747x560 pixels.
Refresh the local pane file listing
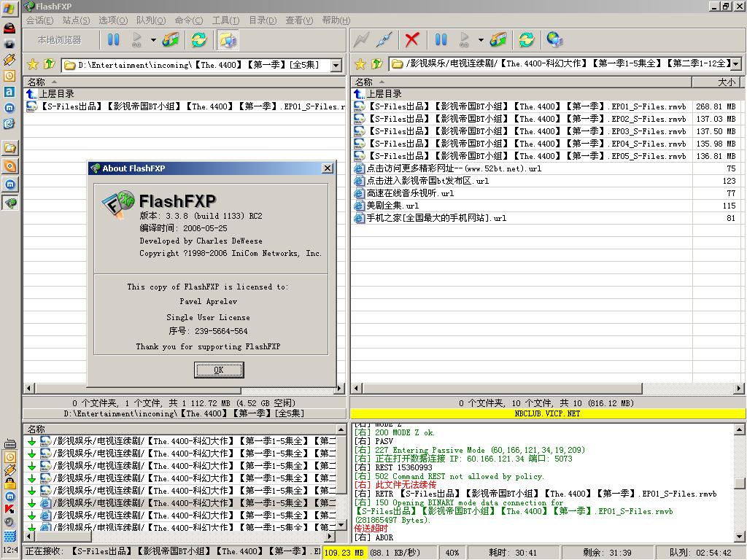(x=198, y=40)
